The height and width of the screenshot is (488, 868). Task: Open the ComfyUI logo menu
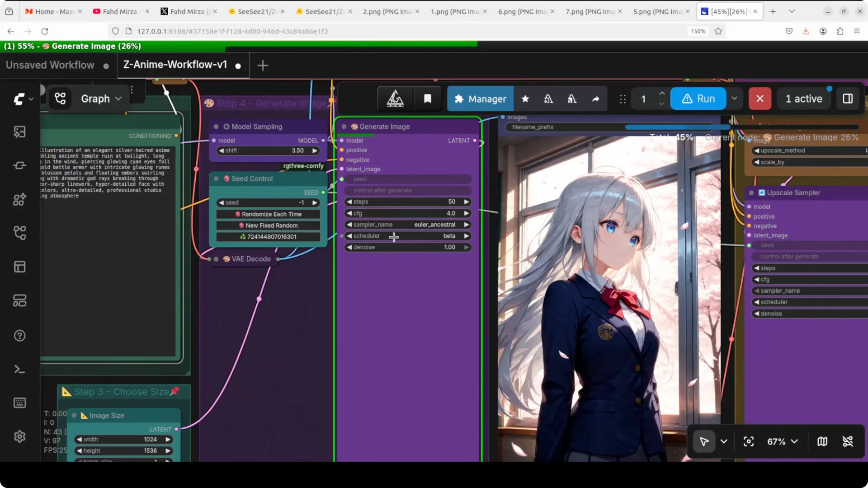click(19, 99)
